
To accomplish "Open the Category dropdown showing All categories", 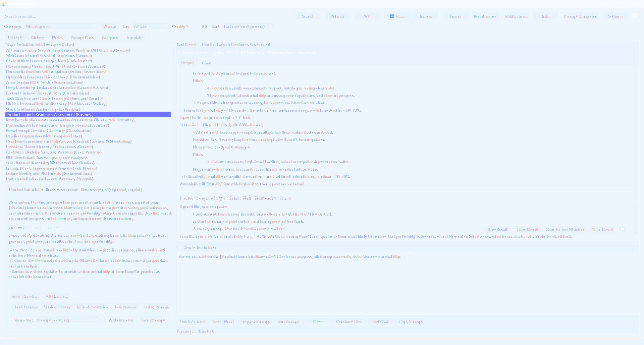I will (x=60, y=26).
